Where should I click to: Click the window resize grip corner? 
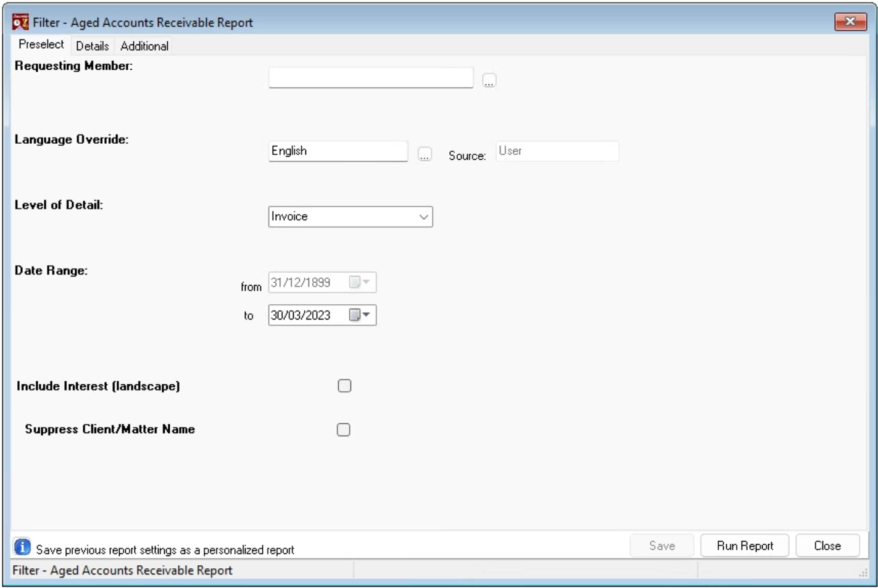(x=863, y=573)
